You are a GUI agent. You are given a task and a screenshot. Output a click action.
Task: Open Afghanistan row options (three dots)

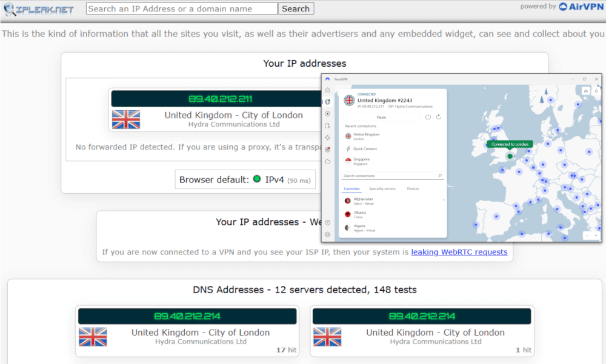coord(444,200)
